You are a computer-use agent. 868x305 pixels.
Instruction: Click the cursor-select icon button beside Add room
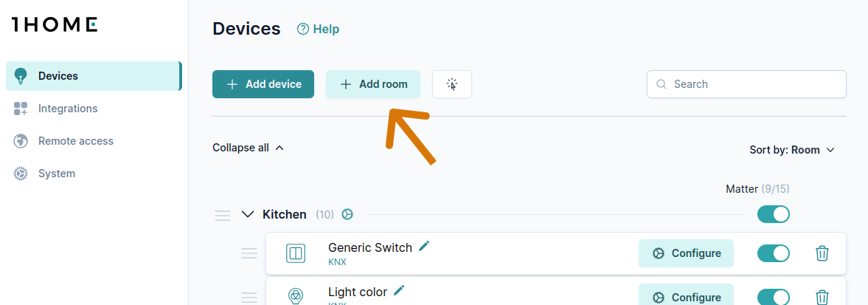pyautogui.click(x=452, y=84)
